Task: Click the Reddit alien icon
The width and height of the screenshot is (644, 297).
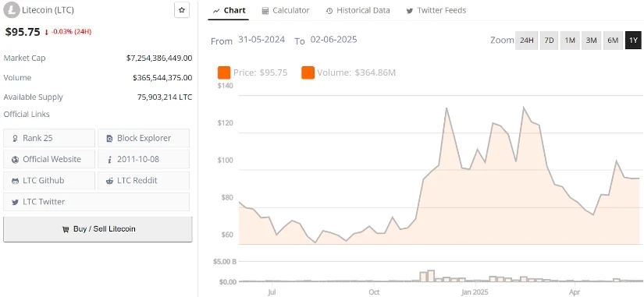Action: [x=109, y=181]
